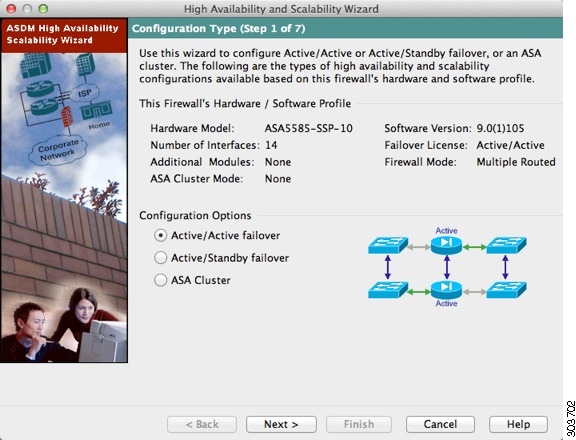The image size is (576, 440).
Task: Click the Firewall Mode value Multiple Routed
Action: (x=516, y=162)
